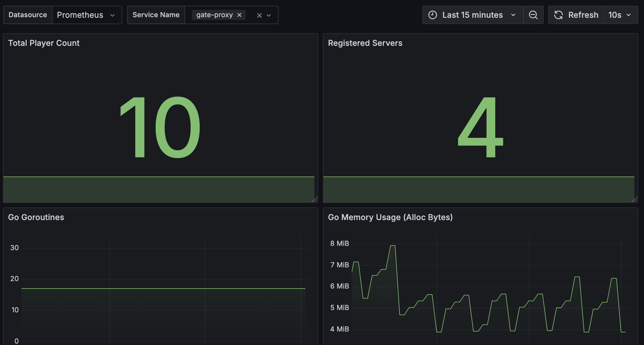Expand the Service Name values dropdown
This screenshot has width=644, height=345.
click(269, 15)
